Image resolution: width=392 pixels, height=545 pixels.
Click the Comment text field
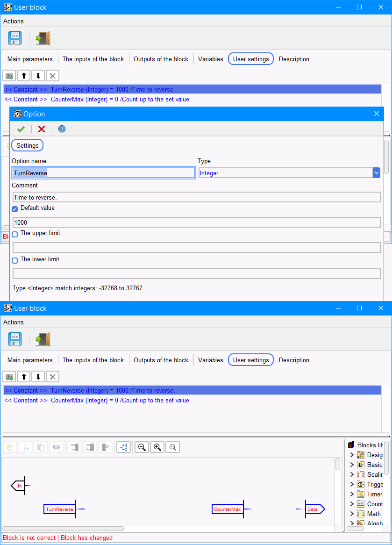click(x=196, y=197)
